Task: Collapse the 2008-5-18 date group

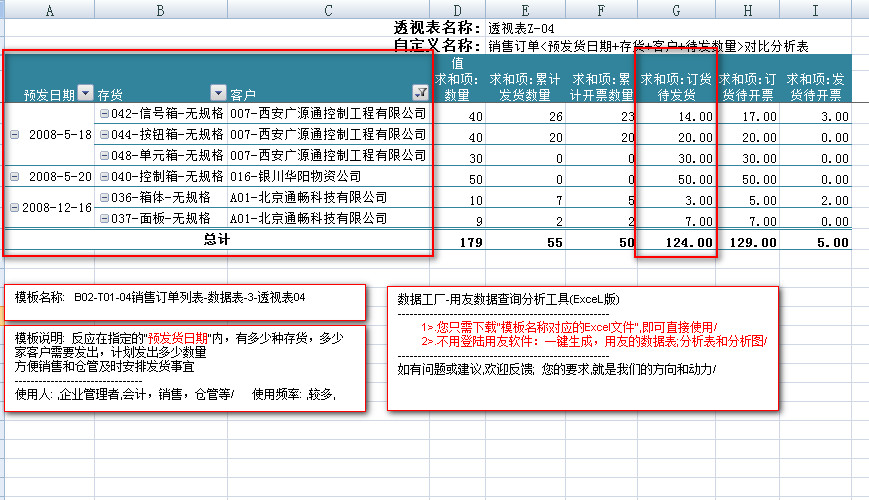Action: (14, 134)
